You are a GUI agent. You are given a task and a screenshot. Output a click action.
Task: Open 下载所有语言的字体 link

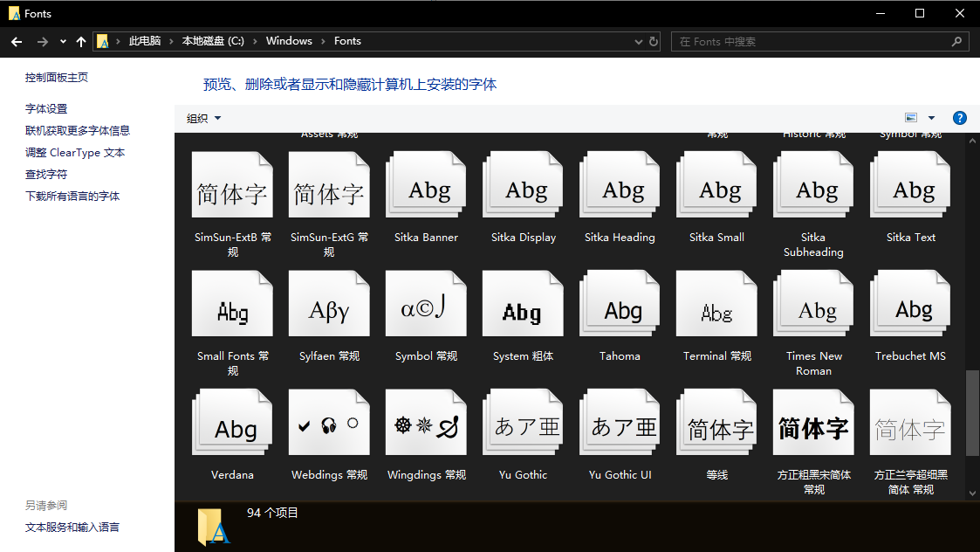tap(72, 197)
